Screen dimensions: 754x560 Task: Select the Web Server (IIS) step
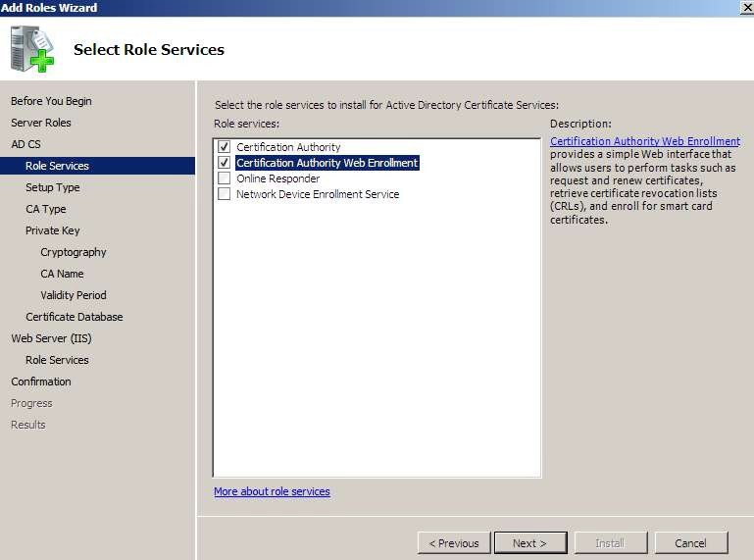point(51,338)
